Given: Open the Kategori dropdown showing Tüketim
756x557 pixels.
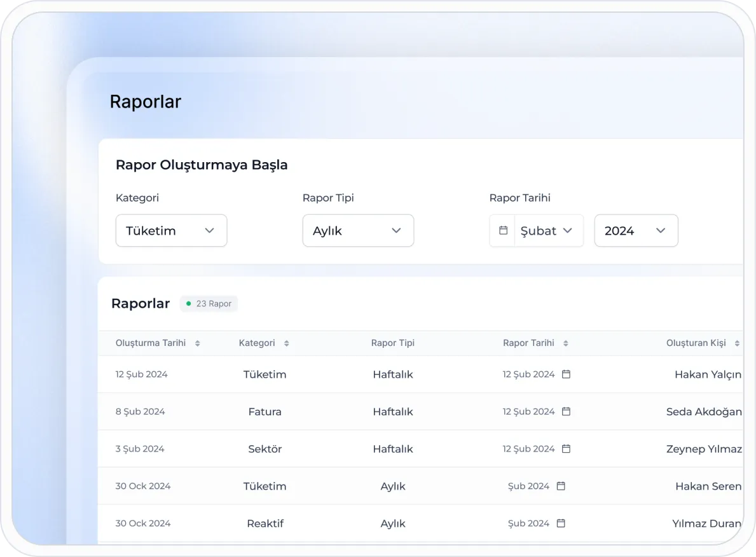Looking at the screenshot, I should (x=171, y=231).
